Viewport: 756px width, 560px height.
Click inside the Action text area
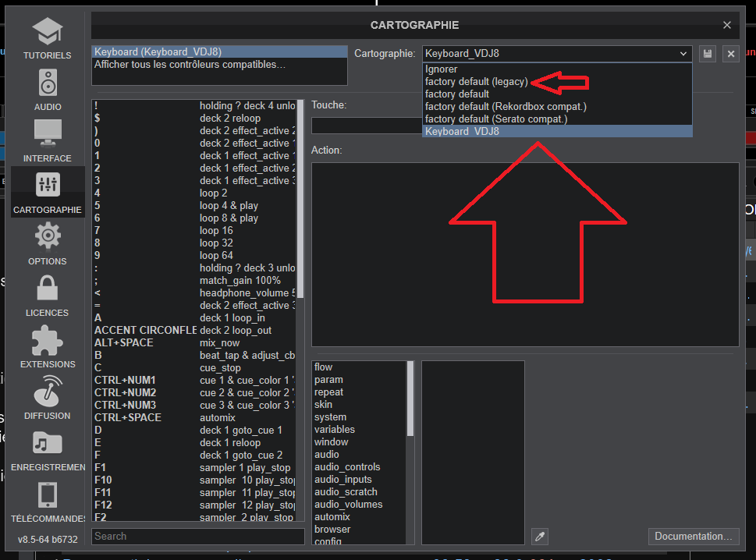tap(525, 254)
